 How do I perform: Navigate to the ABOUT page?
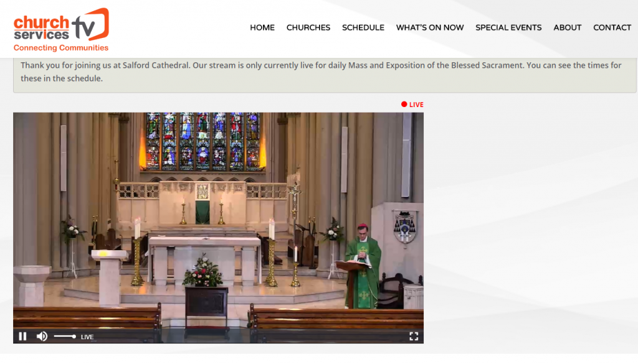(x=568, y=27)
